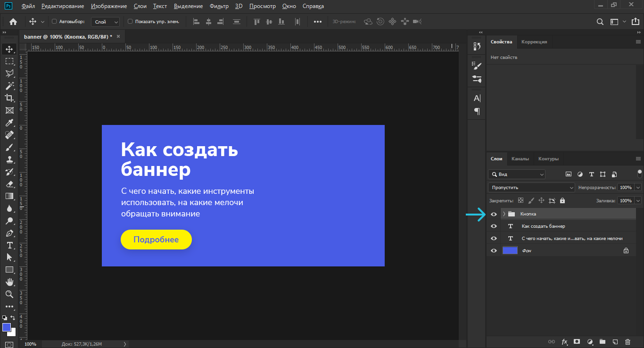Open the Непрозрачность opacity dropdown arrow
Viewport: 644px width, 348px height.
638,187
